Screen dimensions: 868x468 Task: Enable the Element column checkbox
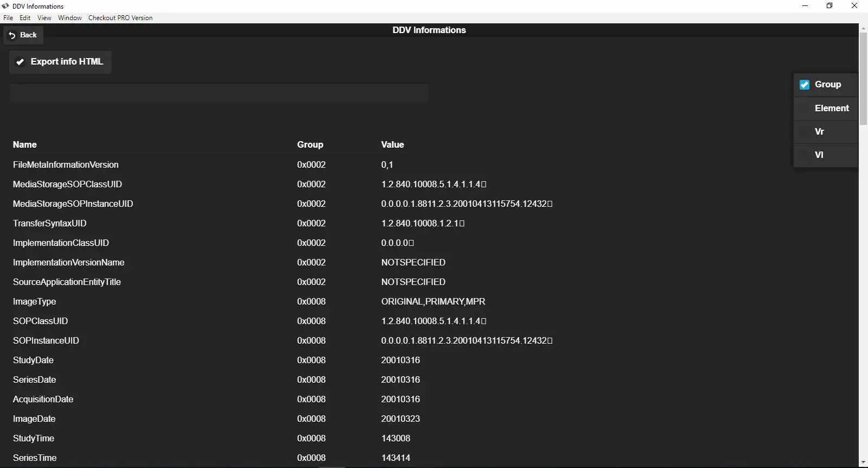[805, 108]
